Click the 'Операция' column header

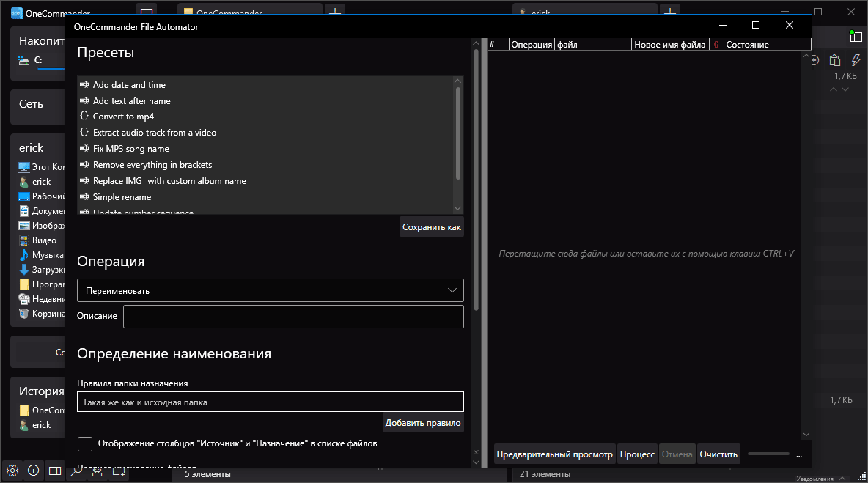(x=532, y=44)
